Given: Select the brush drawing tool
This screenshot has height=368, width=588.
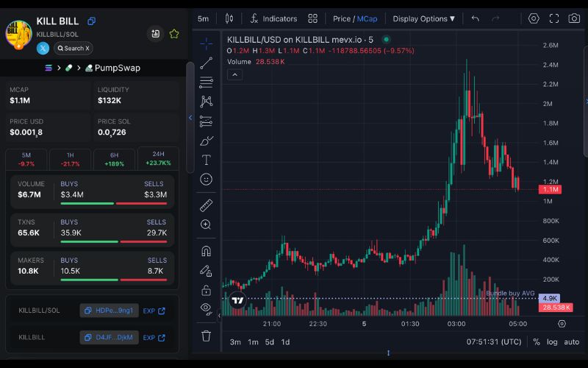Looking at the screenshot, I should [x=207, y=141].
